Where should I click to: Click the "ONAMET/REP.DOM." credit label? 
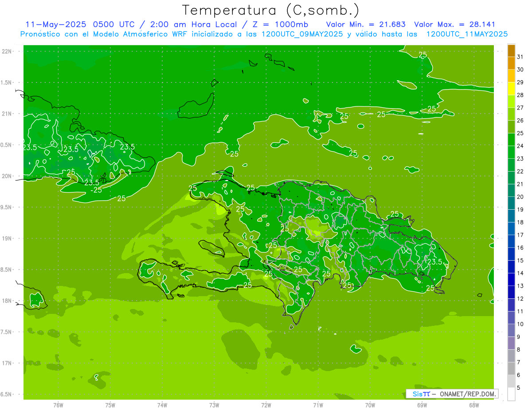(467, 394)
